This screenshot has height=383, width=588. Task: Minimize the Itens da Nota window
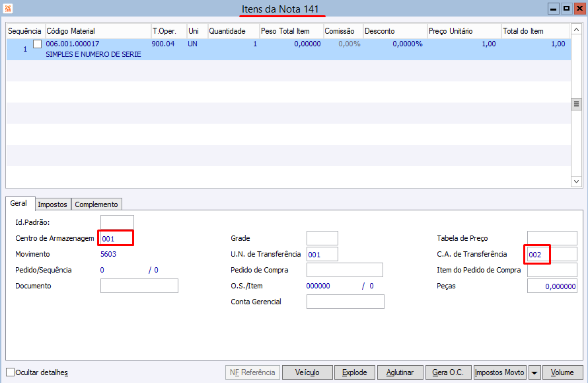tap(553, 8)
